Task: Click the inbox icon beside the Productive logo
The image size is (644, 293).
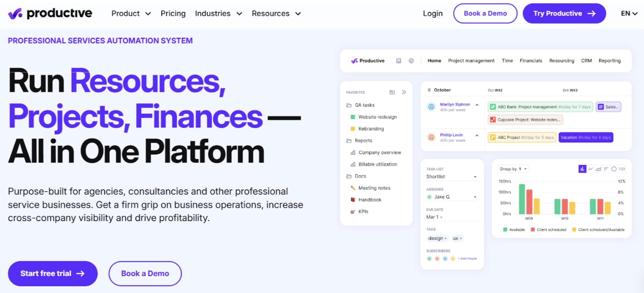Action: pyautogui.click(x=399, y=61)
